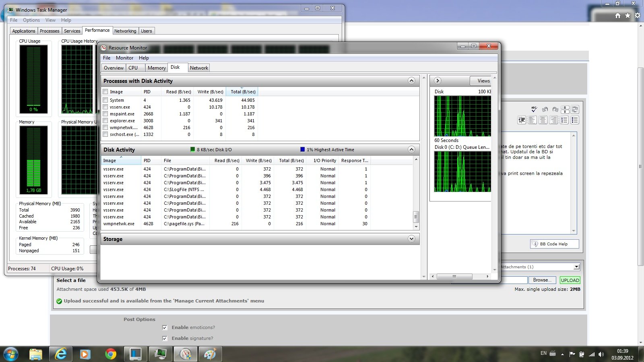Screen dimensions: 644x362
Task: Check the System process checkbox
Action: pos(105,100)
